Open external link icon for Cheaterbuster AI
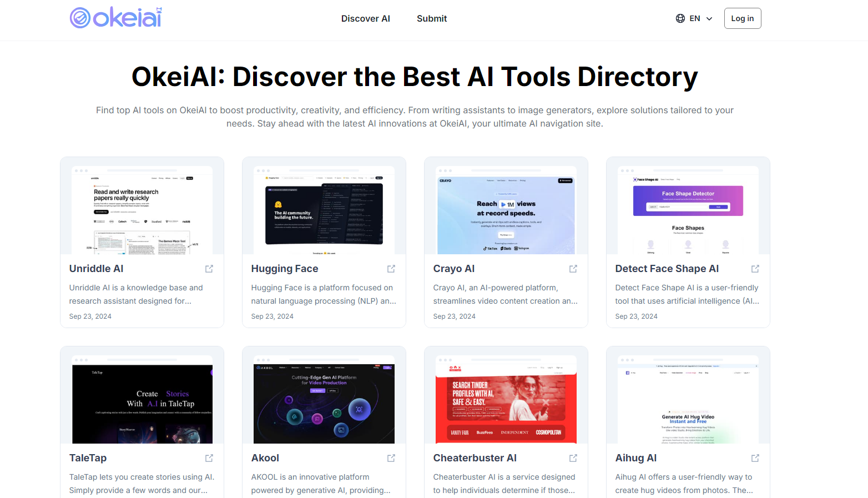Screen dimensions: 868x498 click(x=573, y=458)
